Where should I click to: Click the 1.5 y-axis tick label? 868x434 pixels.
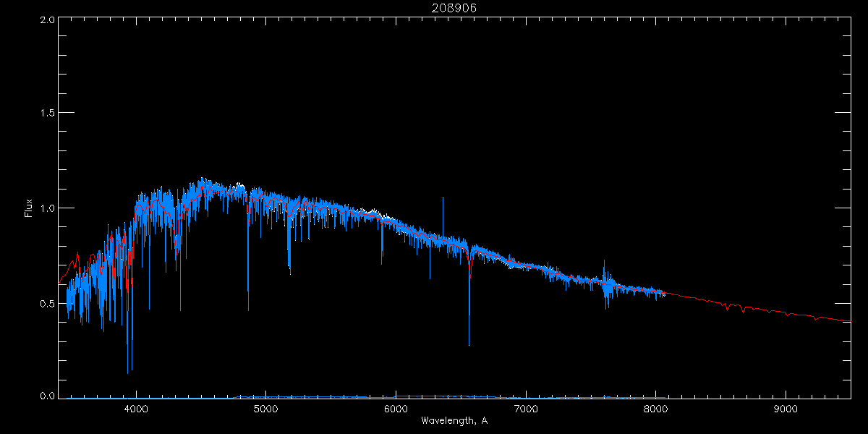pyautogui.click(x=47, y=114)
